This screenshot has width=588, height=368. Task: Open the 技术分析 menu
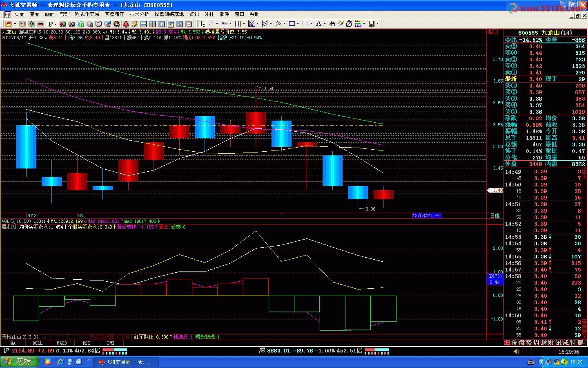click(x=139, y=14)
